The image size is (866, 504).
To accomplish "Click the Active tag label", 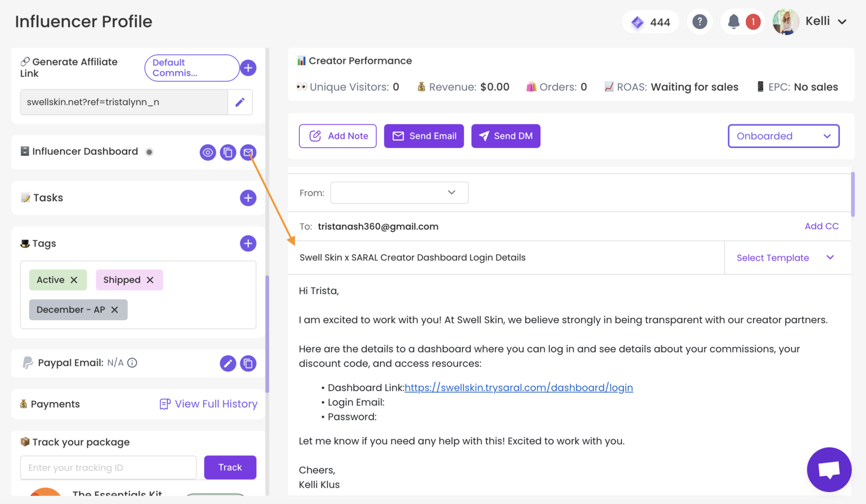I will 50,280.
